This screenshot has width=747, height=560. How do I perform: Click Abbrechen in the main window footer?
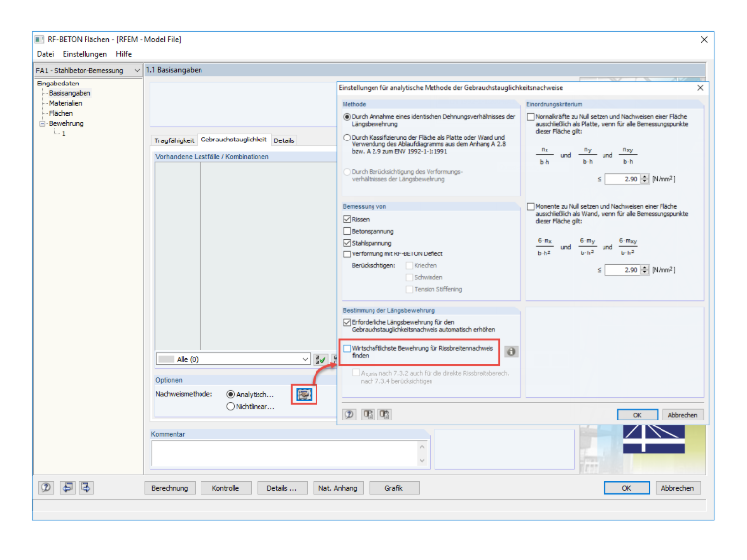(677, 488)
